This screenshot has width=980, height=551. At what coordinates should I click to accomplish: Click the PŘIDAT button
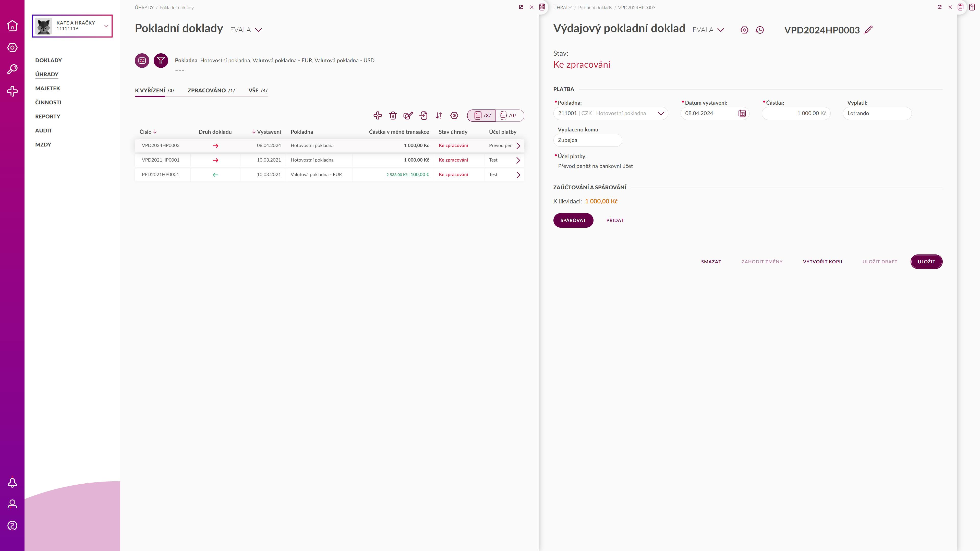tap(615, 221)
